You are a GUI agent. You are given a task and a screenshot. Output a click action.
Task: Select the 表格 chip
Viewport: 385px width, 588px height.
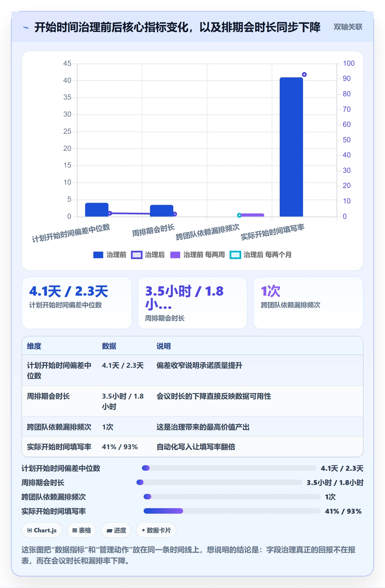coord(81,530)
